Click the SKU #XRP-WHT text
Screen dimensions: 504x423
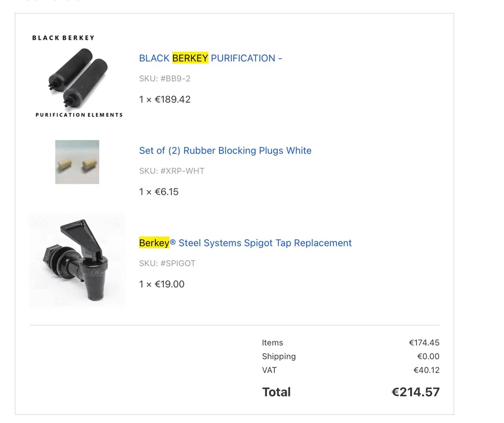point(172,171)
